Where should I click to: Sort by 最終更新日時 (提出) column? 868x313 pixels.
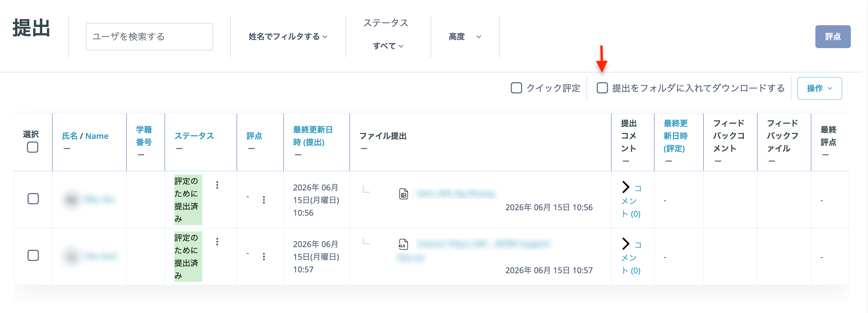coord(313,135)
